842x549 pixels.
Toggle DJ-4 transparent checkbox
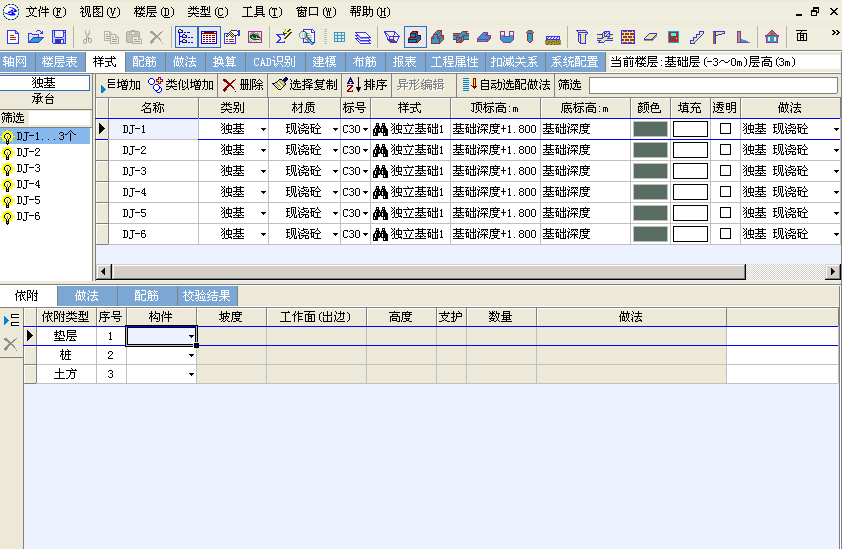coord(725,192)
